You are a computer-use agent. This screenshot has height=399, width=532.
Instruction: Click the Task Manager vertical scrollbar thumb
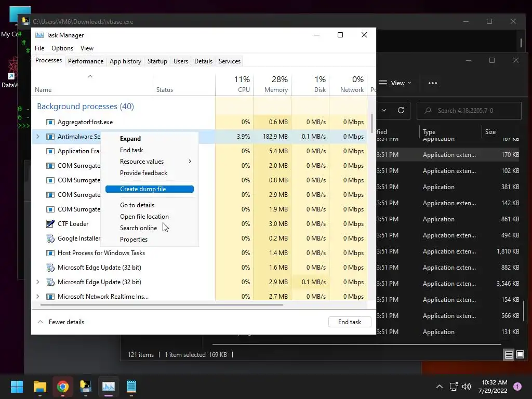click(372, 124)
